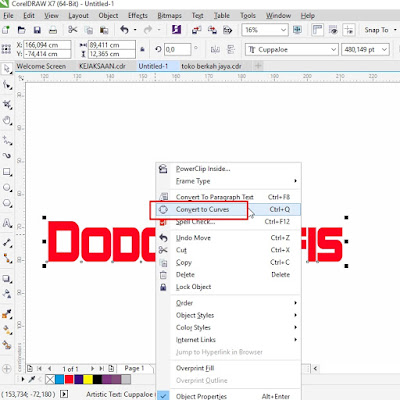Click the Cut scissors toolbar icon

[x=73, y=30]
